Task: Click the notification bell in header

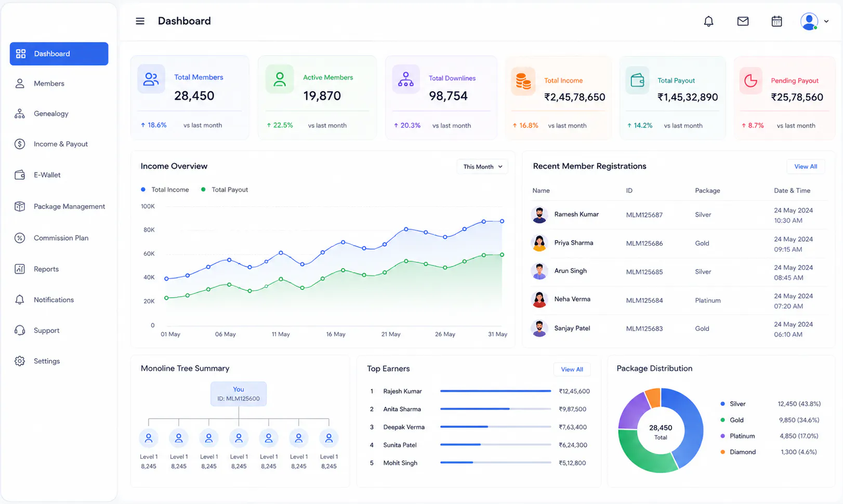Action: tap(708, 21)
